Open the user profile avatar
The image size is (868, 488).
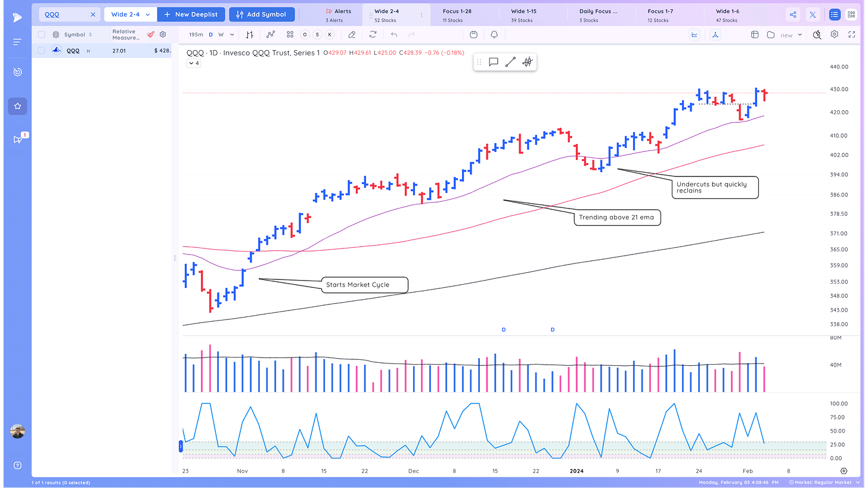coord(17,431)
